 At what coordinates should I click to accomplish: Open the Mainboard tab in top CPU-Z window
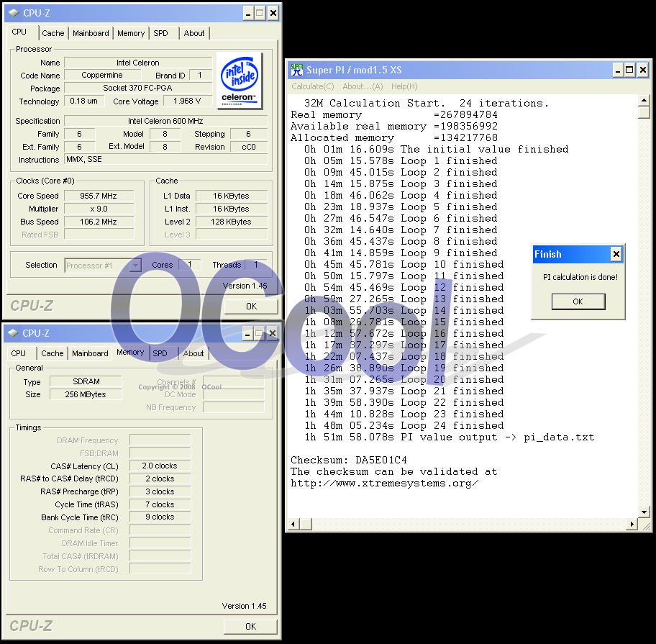point(91,33)
